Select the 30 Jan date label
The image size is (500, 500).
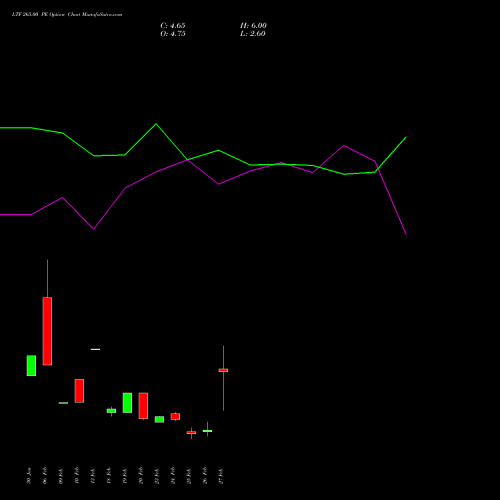coord(29,476)
